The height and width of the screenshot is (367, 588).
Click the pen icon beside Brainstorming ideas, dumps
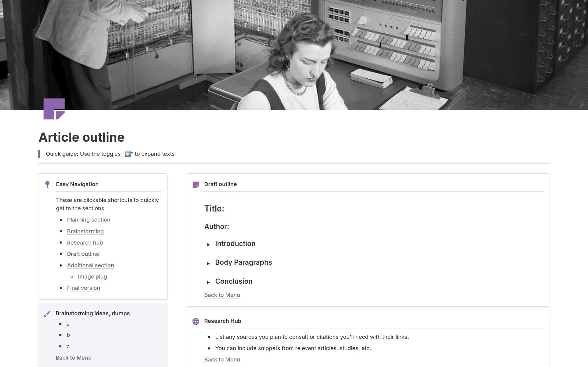click(47, 313)
